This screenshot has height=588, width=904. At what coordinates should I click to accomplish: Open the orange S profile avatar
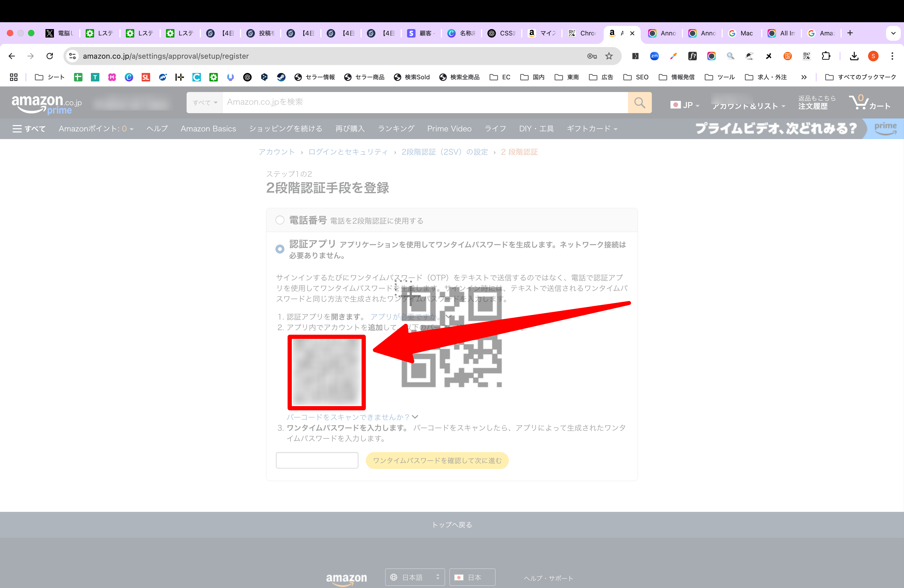[x=873, y=56]
